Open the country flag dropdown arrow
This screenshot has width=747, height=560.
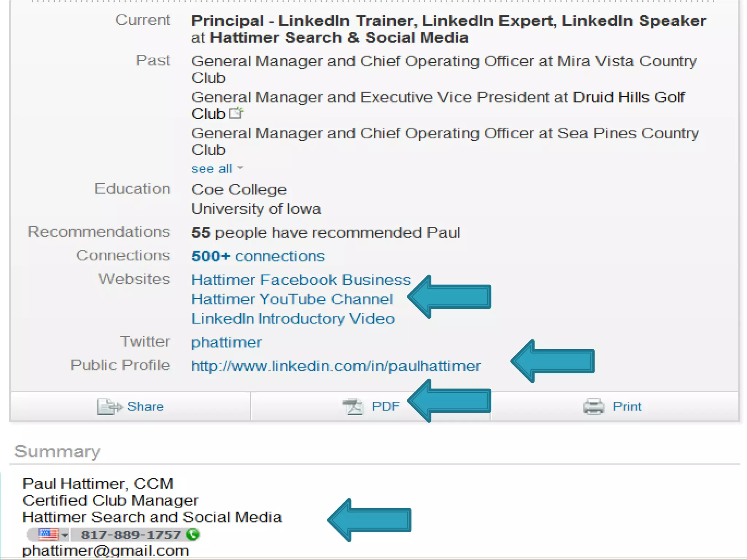(65, 535)
